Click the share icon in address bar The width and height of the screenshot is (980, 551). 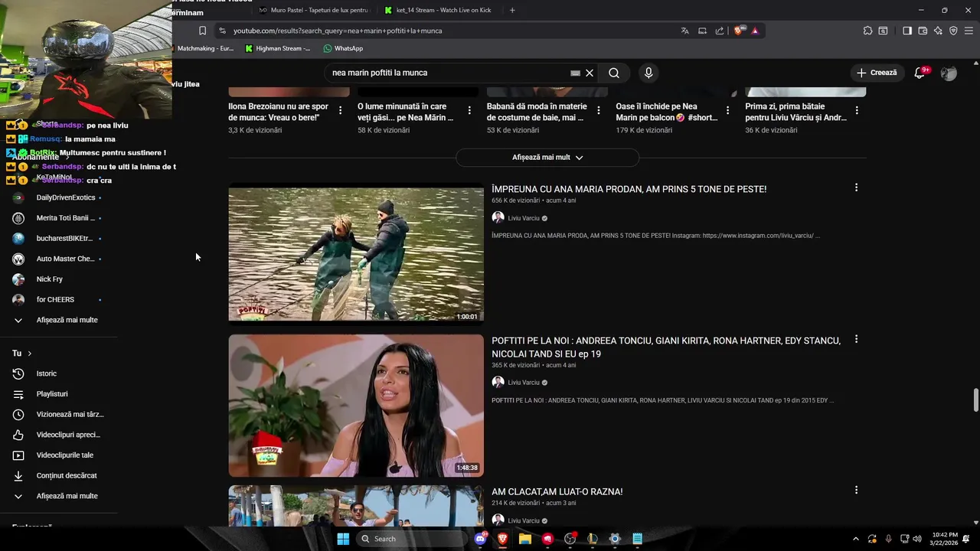[720, 31]
